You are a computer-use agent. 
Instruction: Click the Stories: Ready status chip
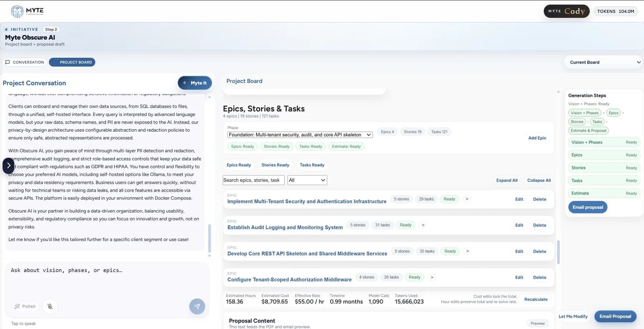pos(277,147)
